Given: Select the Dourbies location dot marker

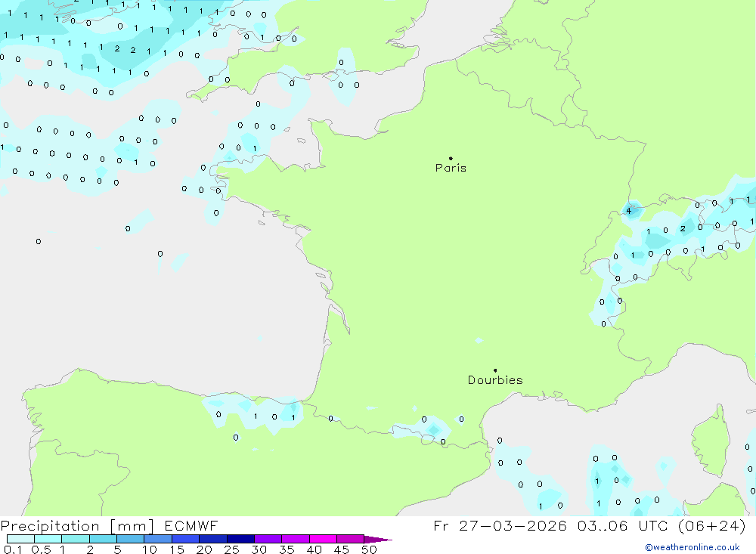Looking at the screenshot, I should (495, 370).
